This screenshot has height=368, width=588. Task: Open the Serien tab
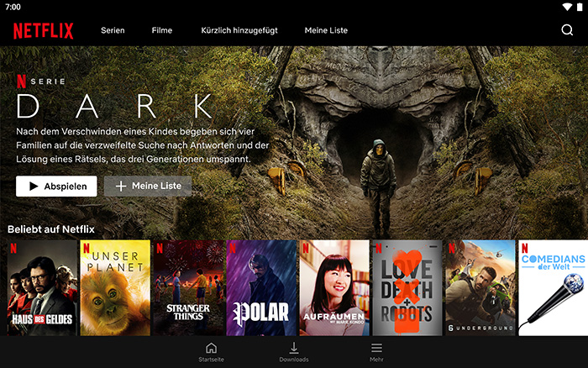pyautogui.click(x=113, y=30)
